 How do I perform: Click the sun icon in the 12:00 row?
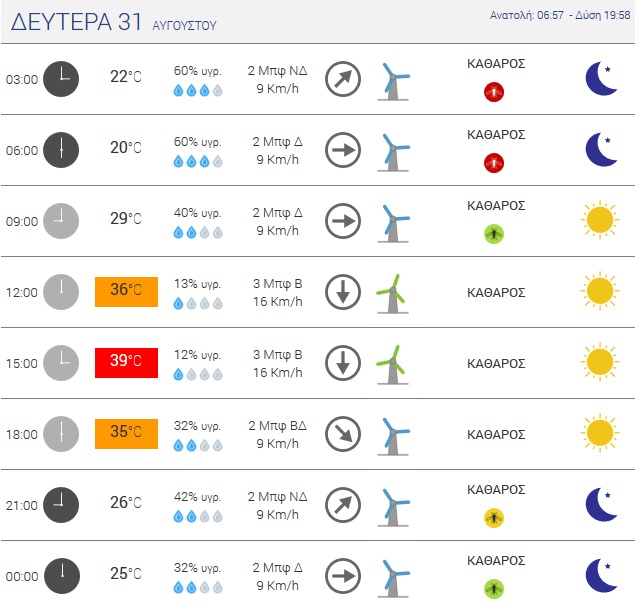pos(600,291)
